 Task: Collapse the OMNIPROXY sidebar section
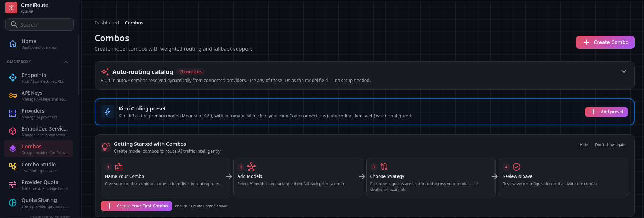[x=66, y=62]
